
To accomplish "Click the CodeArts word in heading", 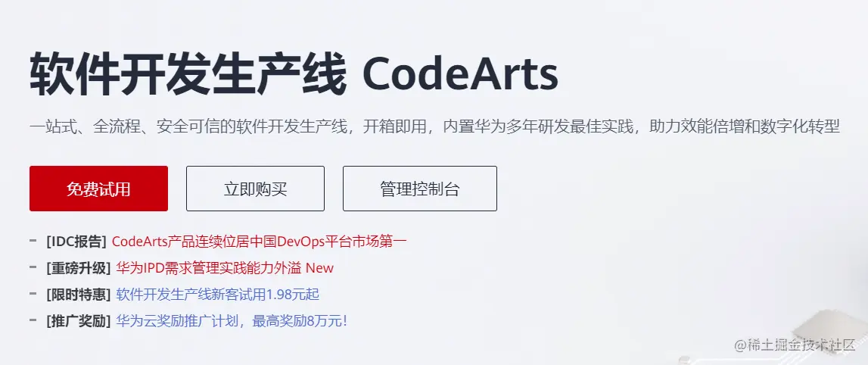I will click(x=459, y=75).
